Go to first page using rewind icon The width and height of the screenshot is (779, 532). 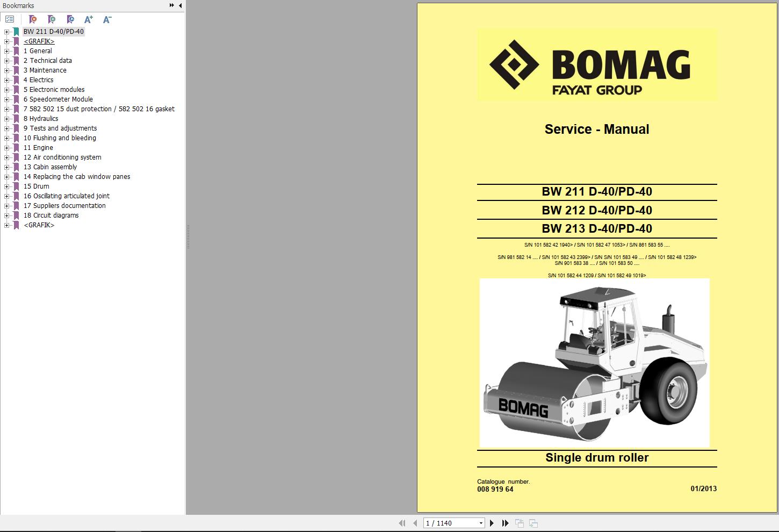[402, 523]
